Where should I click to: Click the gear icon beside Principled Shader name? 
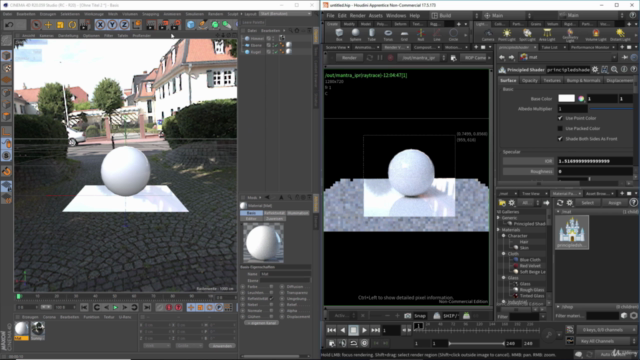[x=595, y=70]
